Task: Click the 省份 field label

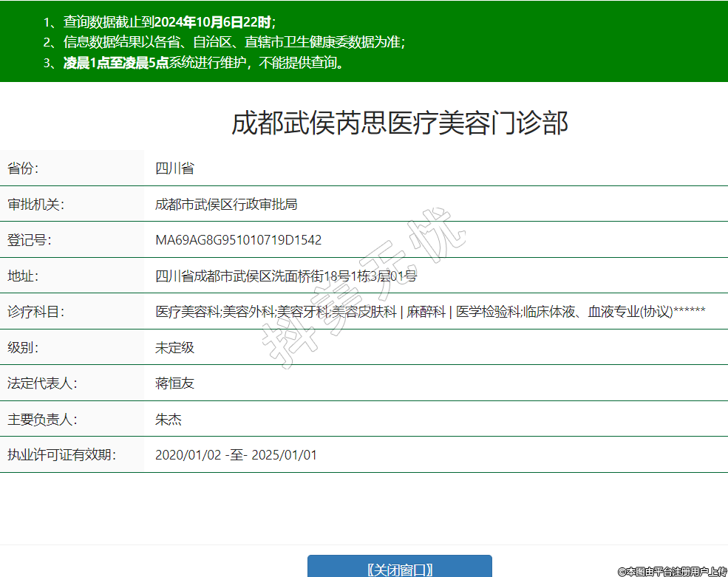Action: pos(23,168)
